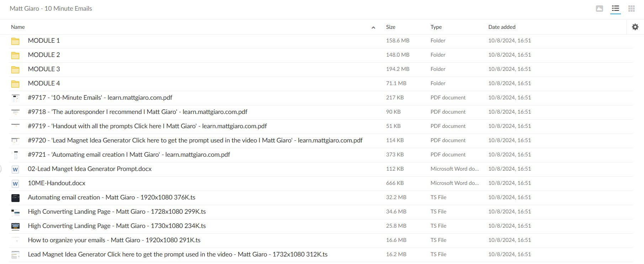Click the 25.8 MB size value

(396, 226)
